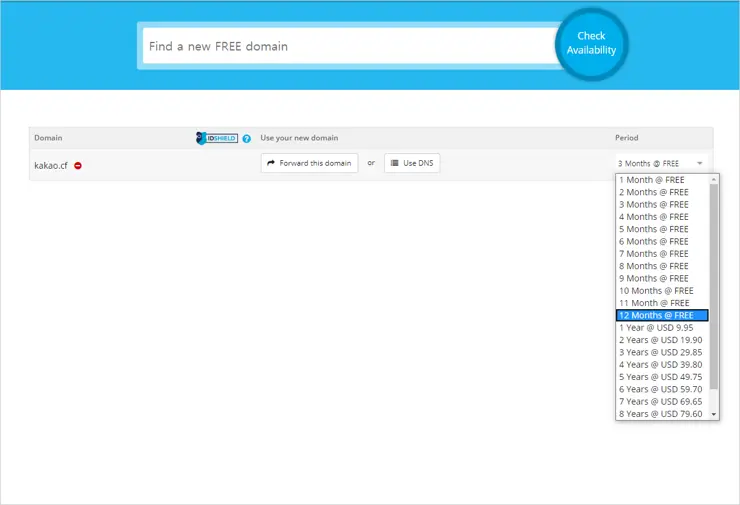Click the dropdown list scrollbar thumb
The width and height of the screenshot is (740, 505).
[714, 290]
